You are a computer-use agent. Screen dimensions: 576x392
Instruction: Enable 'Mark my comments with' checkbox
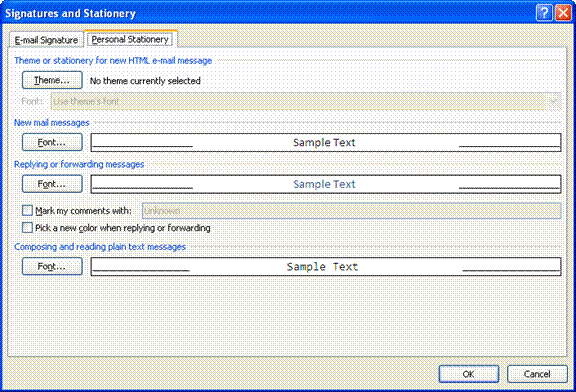coord(27,211)
